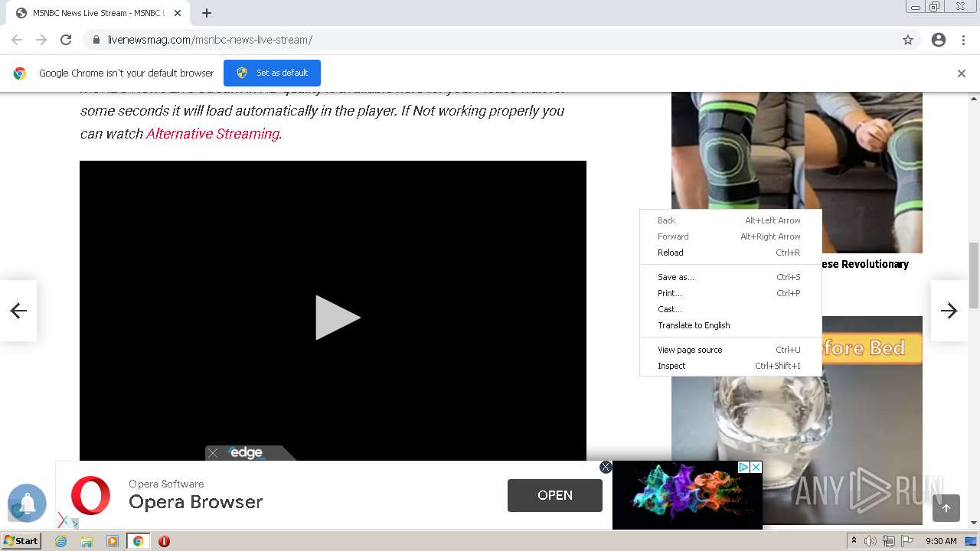The height and width of the screenshot is (551, 980).
Task: Choose Save as... from the context menu
Action: tap(730, 277)
